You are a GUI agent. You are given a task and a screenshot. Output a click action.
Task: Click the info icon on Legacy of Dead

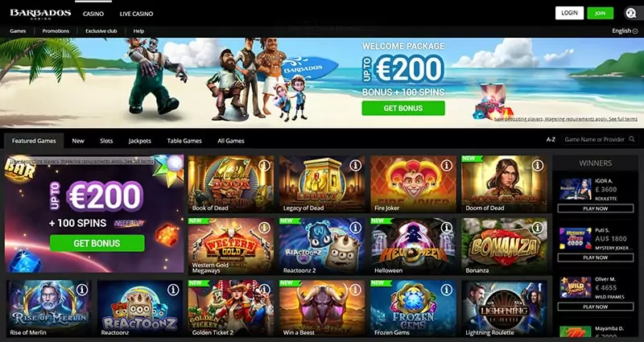[355, 165]
